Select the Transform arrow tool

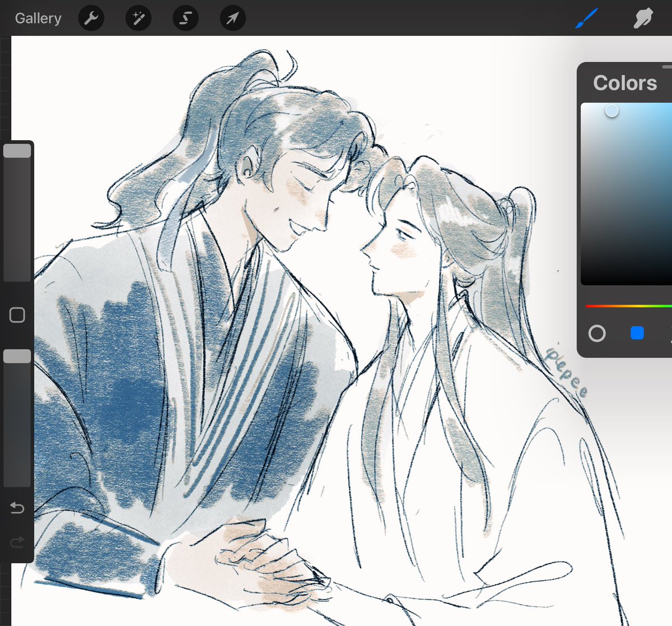pyautogui.click(x=232, y=18)
